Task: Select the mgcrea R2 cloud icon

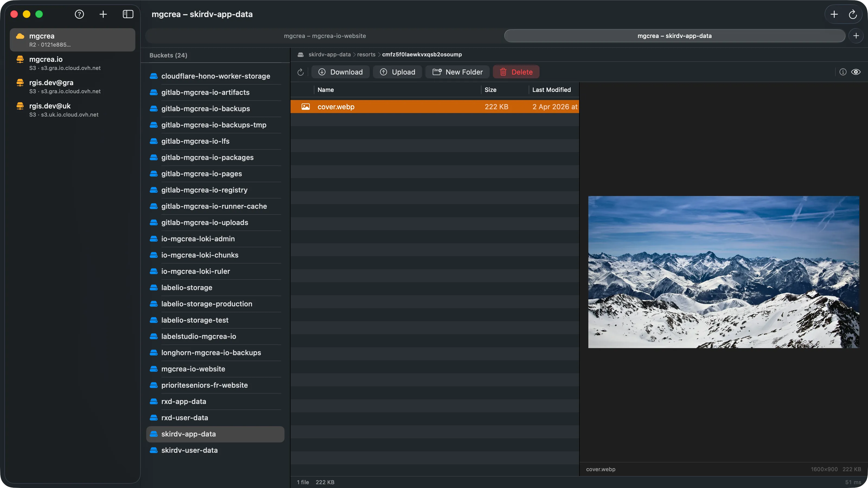Action: 20,36
